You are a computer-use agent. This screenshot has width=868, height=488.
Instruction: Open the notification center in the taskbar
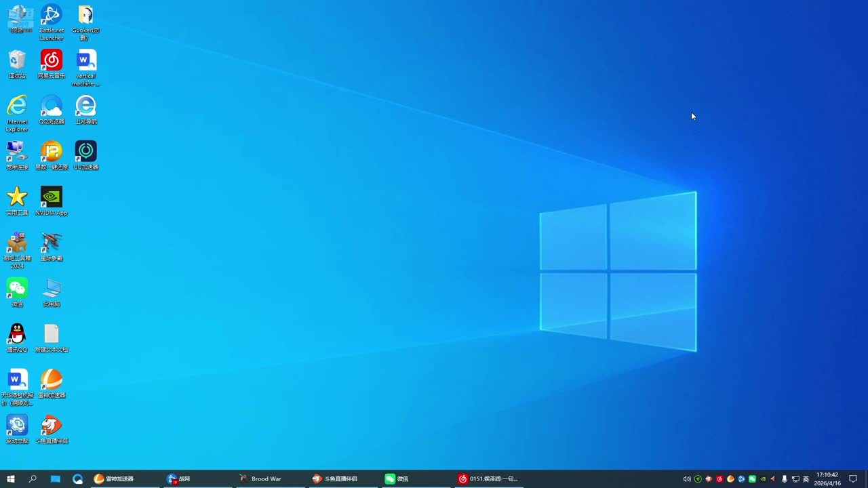point(853,479)
